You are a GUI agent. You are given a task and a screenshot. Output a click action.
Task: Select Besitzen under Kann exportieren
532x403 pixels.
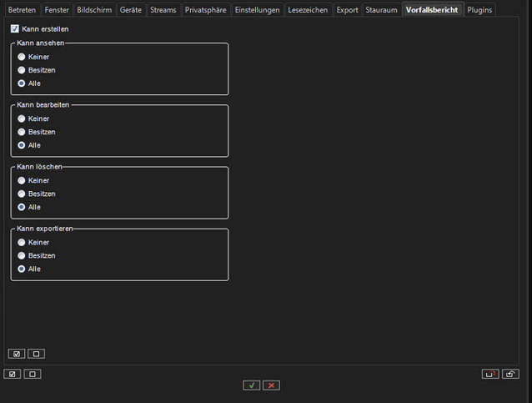(x=22, y=255)
